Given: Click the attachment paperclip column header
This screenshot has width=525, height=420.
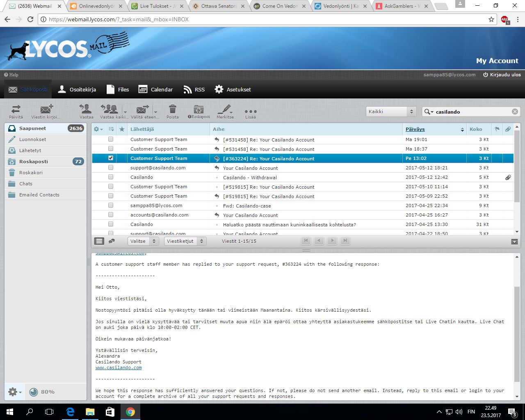Looking at the screenshot, I should pyautogui.click(x=508, y=129).
